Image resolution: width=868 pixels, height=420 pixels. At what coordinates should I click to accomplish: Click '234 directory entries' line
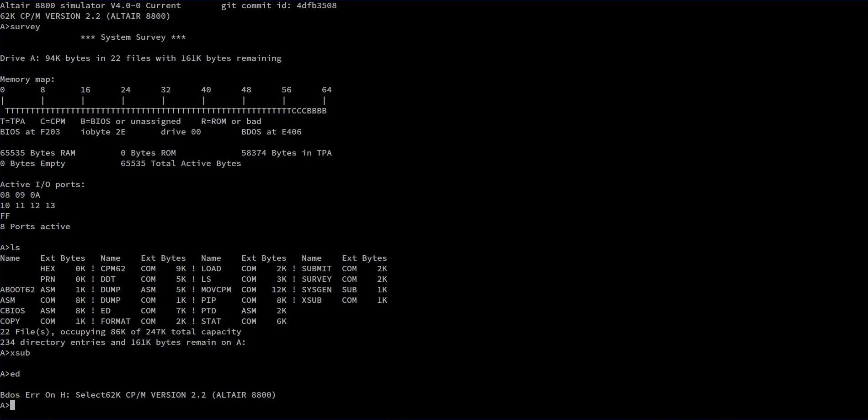[x=123, y=342]
